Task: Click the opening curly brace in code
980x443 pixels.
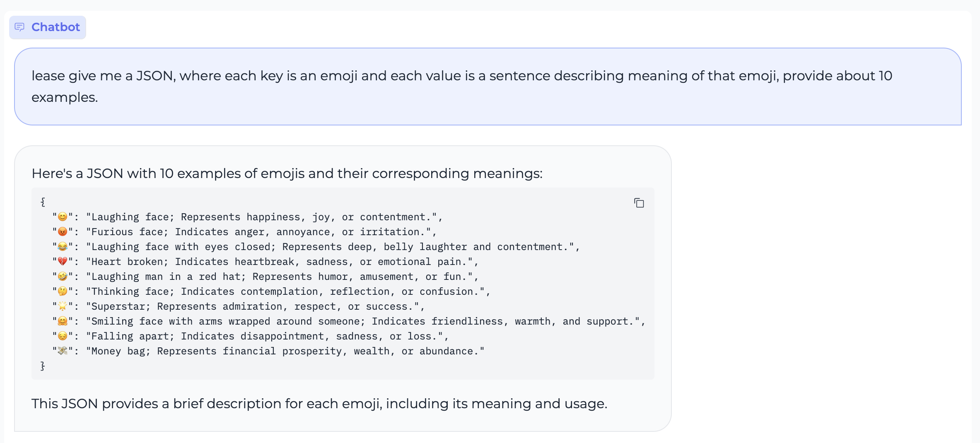Action: pyautogui.click(x=43, y=202)
